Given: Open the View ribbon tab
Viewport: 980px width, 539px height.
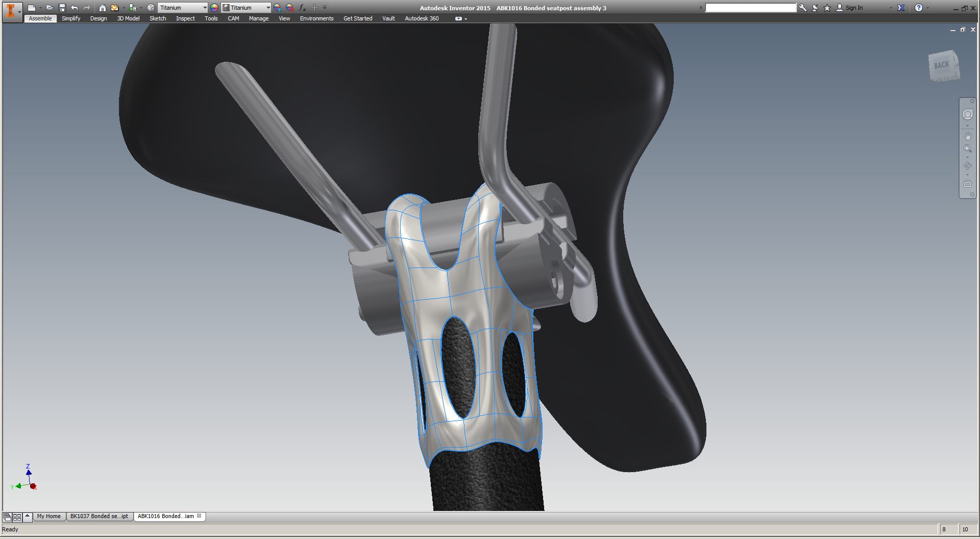Looking at the screenshot, I should [x=284, y=18].
